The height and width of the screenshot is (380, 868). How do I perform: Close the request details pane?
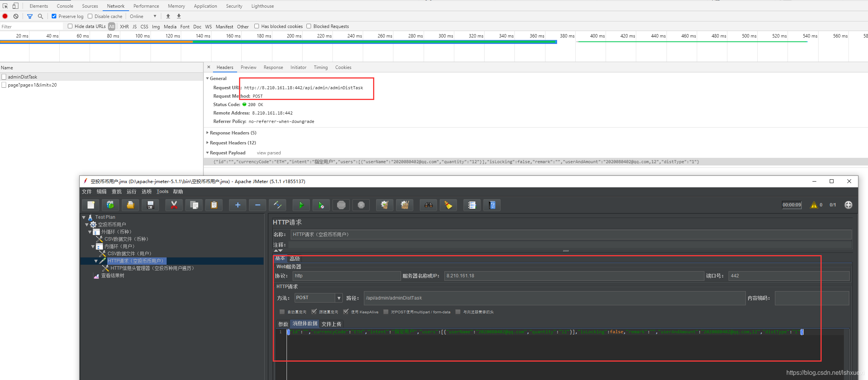click(209, 67)
